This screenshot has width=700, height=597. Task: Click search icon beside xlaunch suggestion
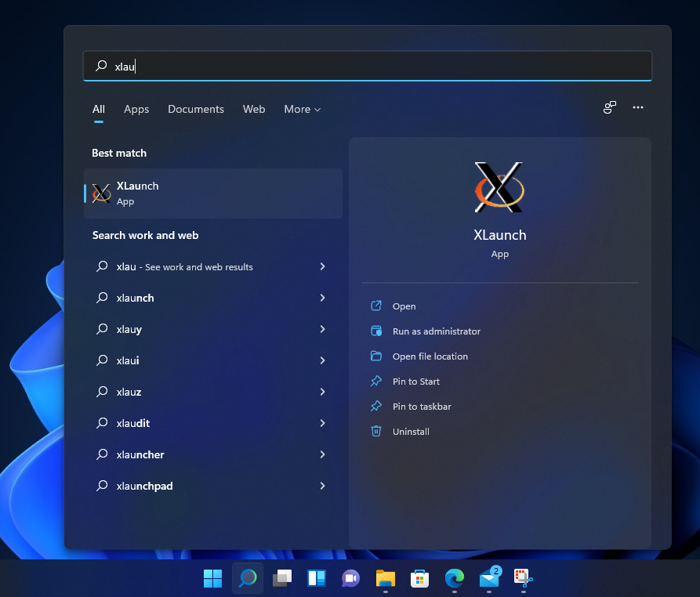[102, 298]
